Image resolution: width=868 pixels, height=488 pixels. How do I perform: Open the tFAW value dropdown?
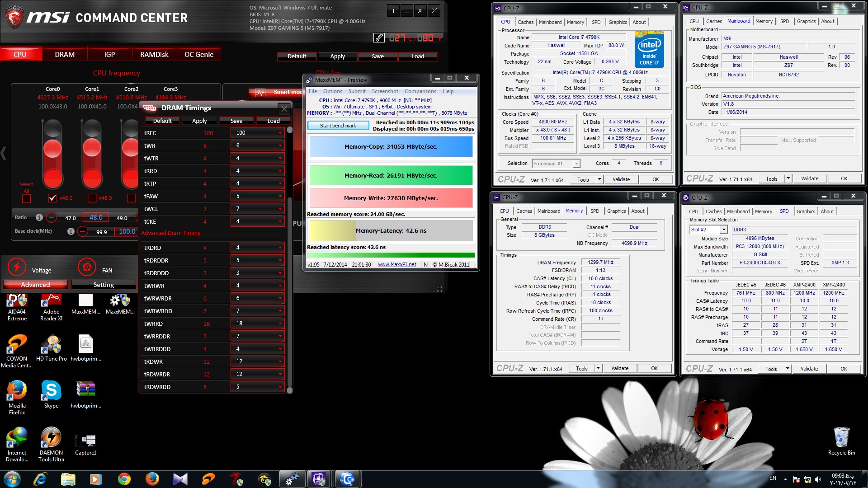(x=257, y=196)
